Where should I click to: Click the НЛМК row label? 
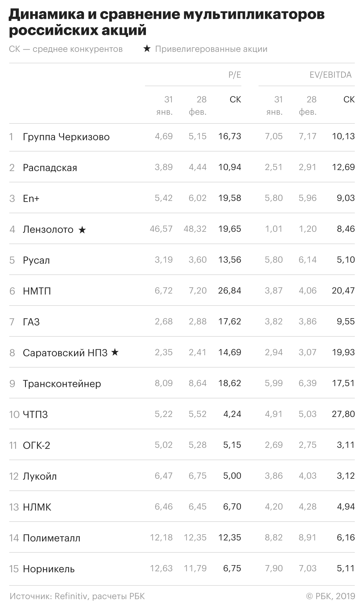(x=37, y=507)
